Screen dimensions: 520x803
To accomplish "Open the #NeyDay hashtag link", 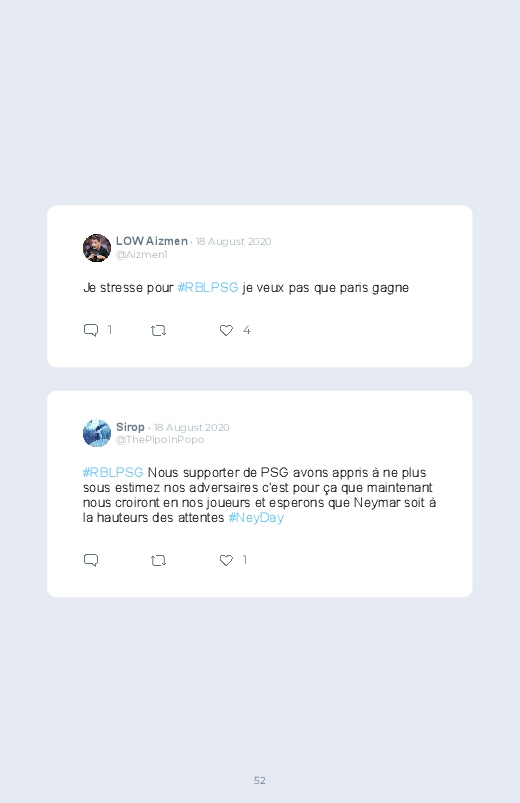I will pyautogui.click(x=256, y=518).
